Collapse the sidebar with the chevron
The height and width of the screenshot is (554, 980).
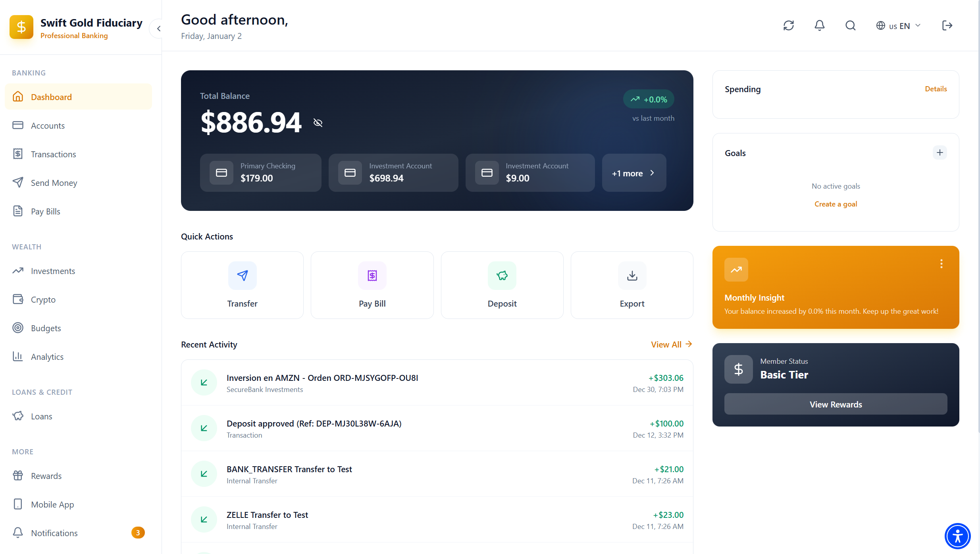coord(158,28)
